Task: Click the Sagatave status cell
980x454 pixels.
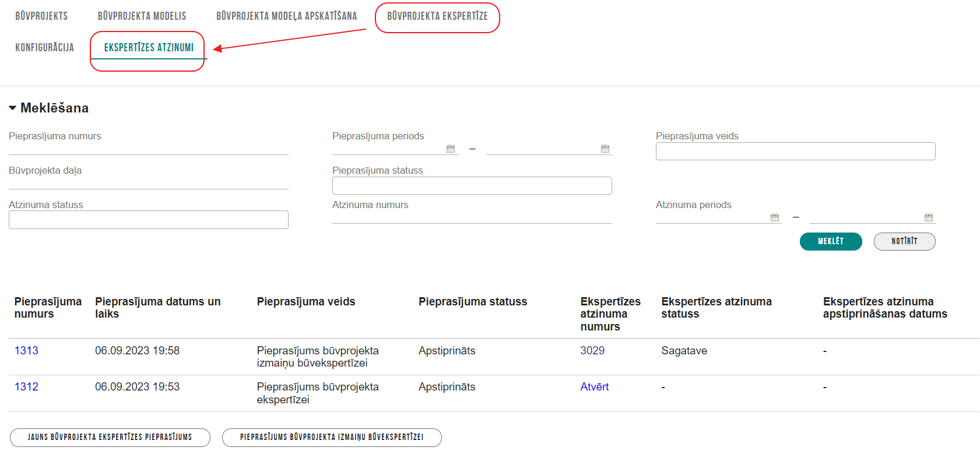Action: coord(684,351)
